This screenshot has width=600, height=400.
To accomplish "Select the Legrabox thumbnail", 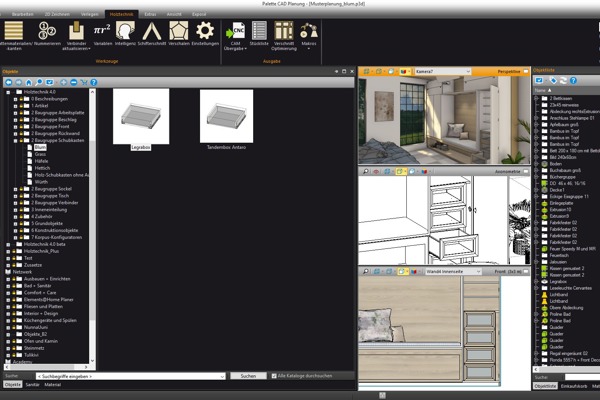I will [141, 115].
